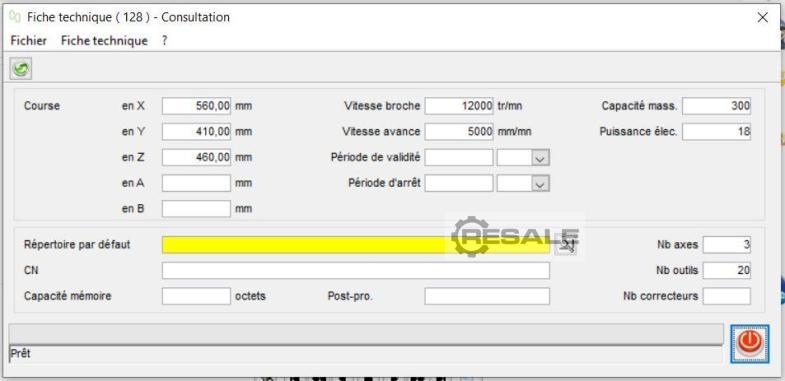Expand the Période d'arrêt unit dropdown
This screenshot has height=381, width=785.
[x=539, y=183]
